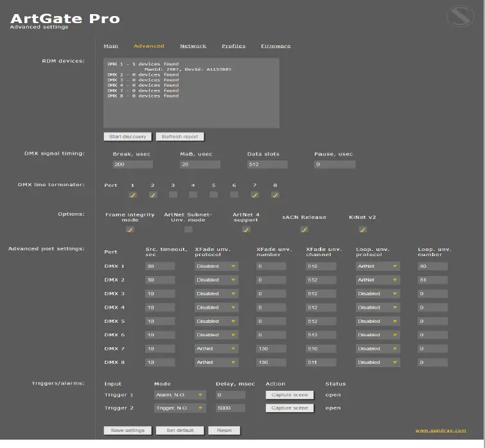
Task: Click inside the RDM devices report box
Action: [x=191, y=93]
